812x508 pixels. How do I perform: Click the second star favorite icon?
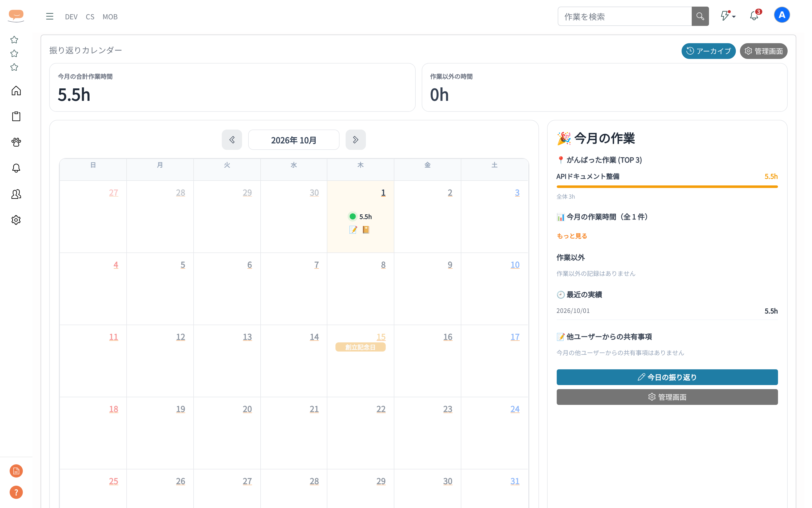14,53
